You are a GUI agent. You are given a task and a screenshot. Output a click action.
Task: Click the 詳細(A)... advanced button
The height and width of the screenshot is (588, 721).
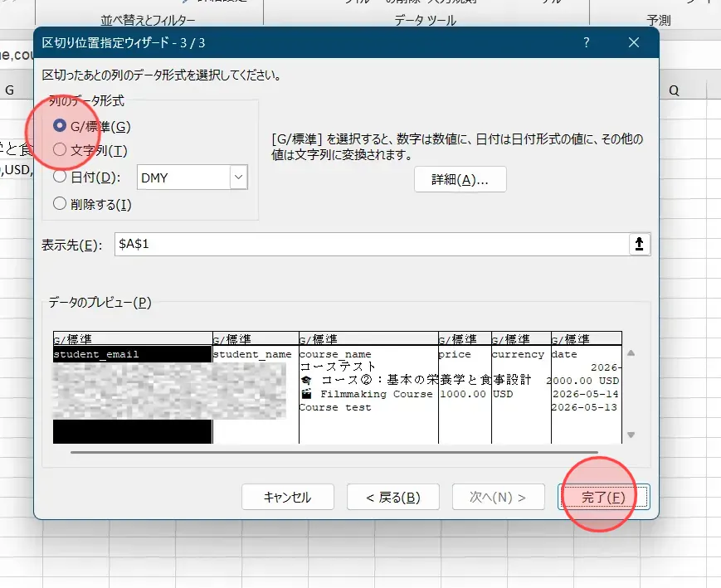click(460, 179)
